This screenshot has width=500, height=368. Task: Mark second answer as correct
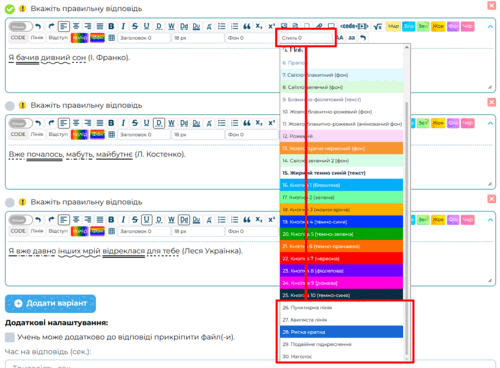(x=10, y=106)
